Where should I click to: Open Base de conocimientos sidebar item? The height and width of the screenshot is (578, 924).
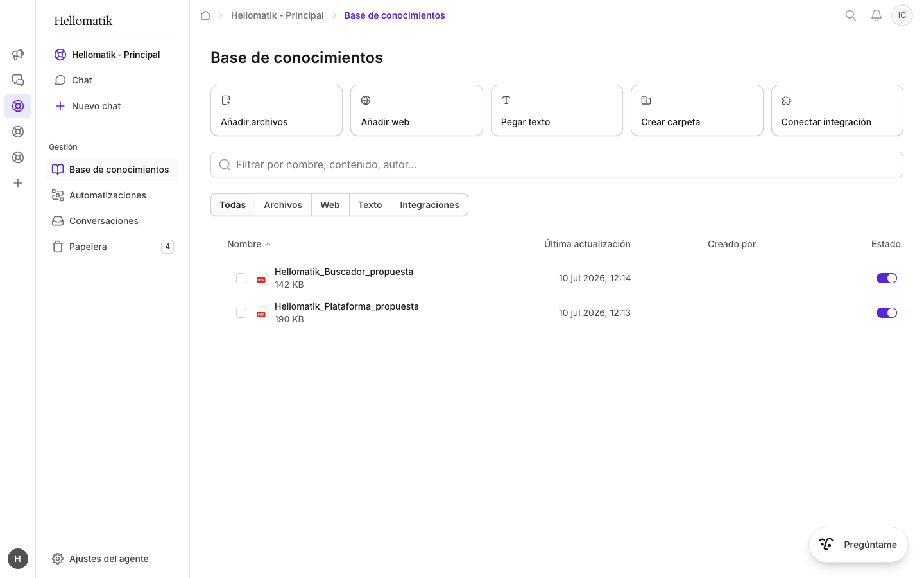tap(112, 170)
